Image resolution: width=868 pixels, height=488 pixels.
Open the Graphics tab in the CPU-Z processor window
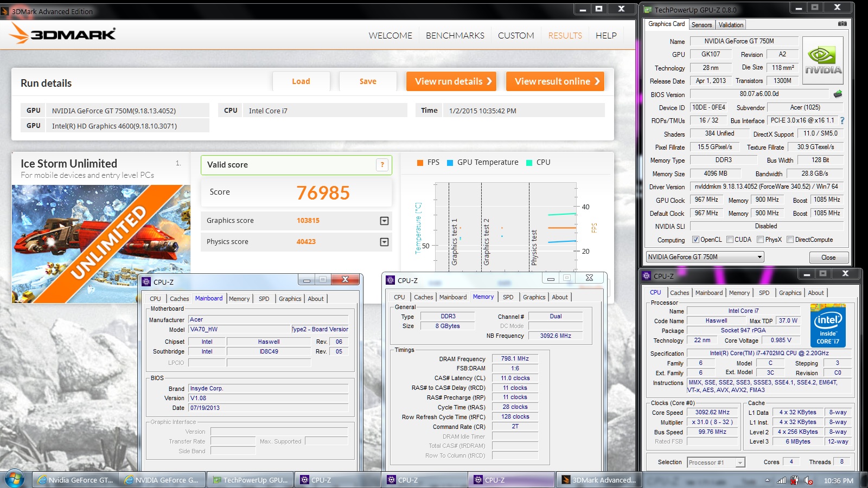[790, 293]
